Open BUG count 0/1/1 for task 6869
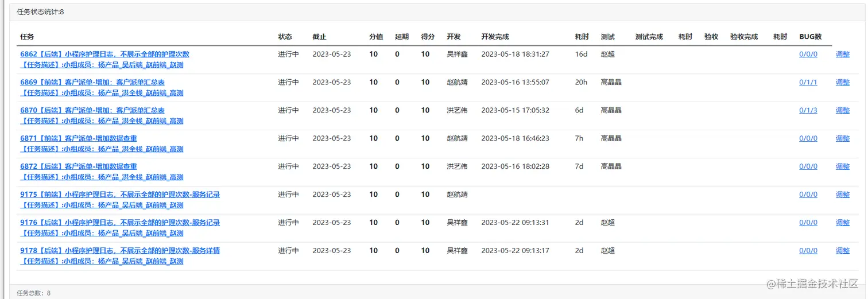868x299 pixels. [x=808, y=83]
